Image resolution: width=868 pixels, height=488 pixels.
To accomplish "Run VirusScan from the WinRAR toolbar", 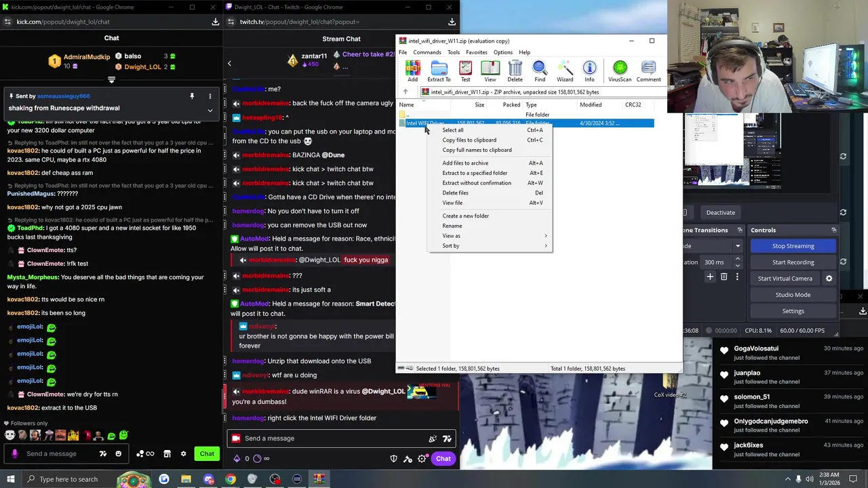I will (620, 70).
